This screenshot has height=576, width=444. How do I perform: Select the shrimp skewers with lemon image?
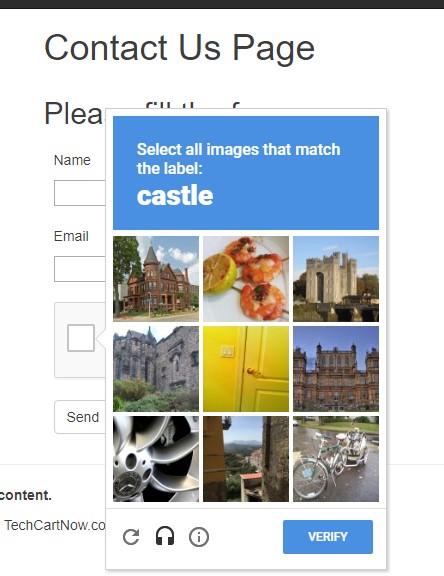click(246, 279)
